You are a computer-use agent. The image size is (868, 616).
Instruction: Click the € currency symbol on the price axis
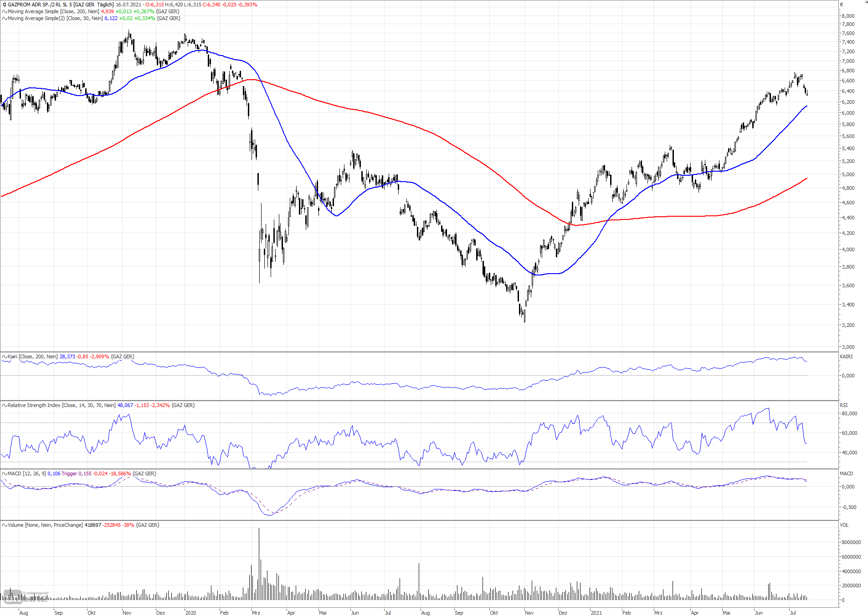(x=842, y=5)
